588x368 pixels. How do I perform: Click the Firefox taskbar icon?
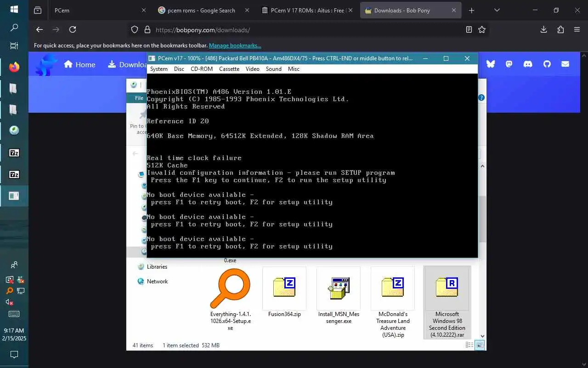(14, 67)
